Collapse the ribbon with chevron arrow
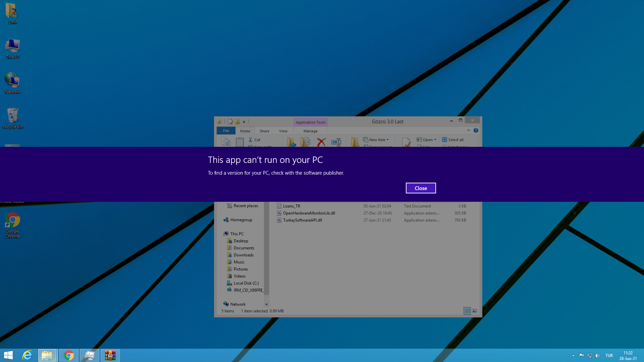This screenshot has height=362, width=644. tap(469, 130)
